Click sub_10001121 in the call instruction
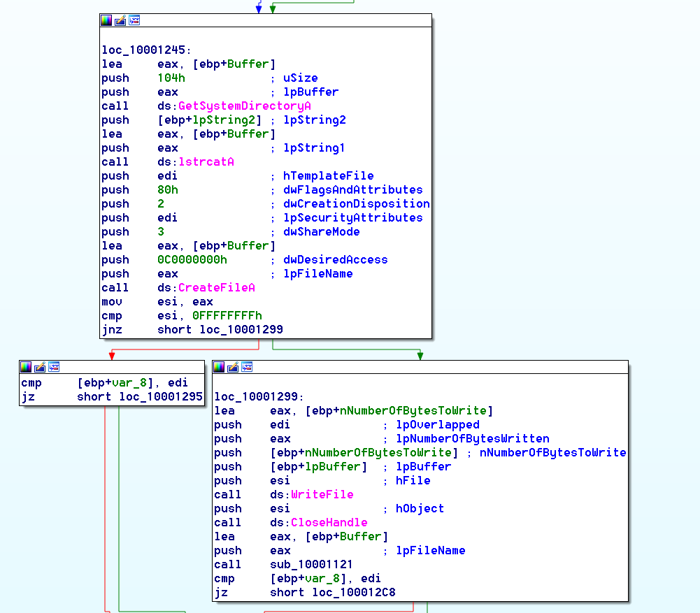The image size is (700, 613). 311,565
